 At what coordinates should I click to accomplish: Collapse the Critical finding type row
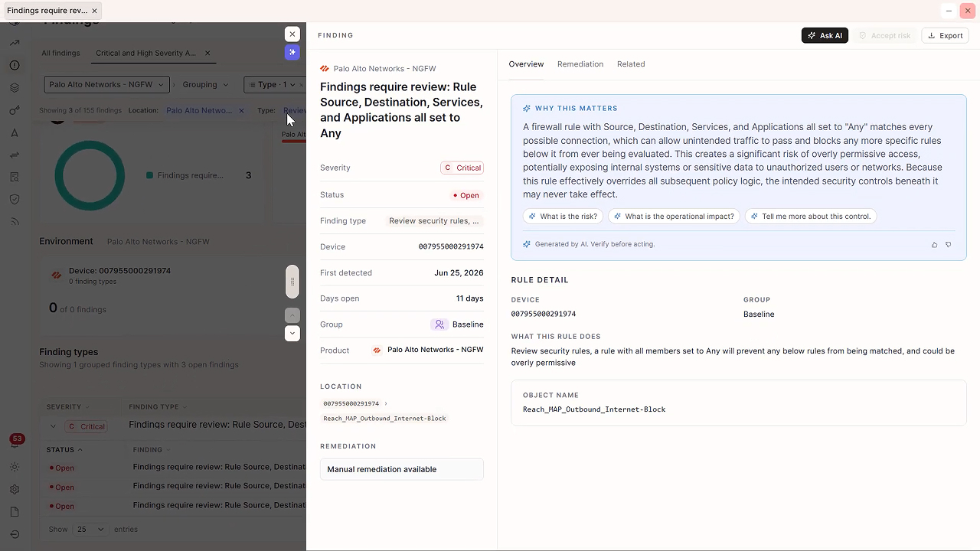click(53, 426)
